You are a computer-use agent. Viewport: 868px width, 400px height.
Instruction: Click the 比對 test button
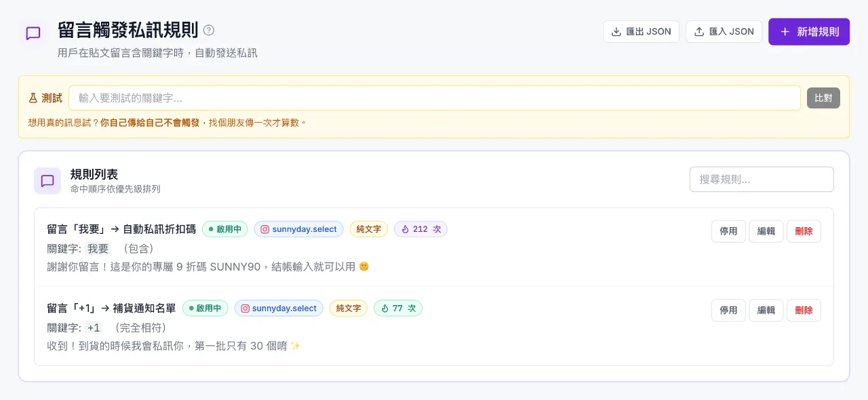coord(823,98)
